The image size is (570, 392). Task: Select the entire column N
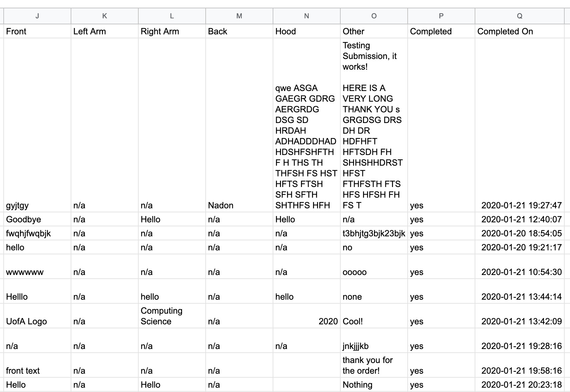[307, 16]
